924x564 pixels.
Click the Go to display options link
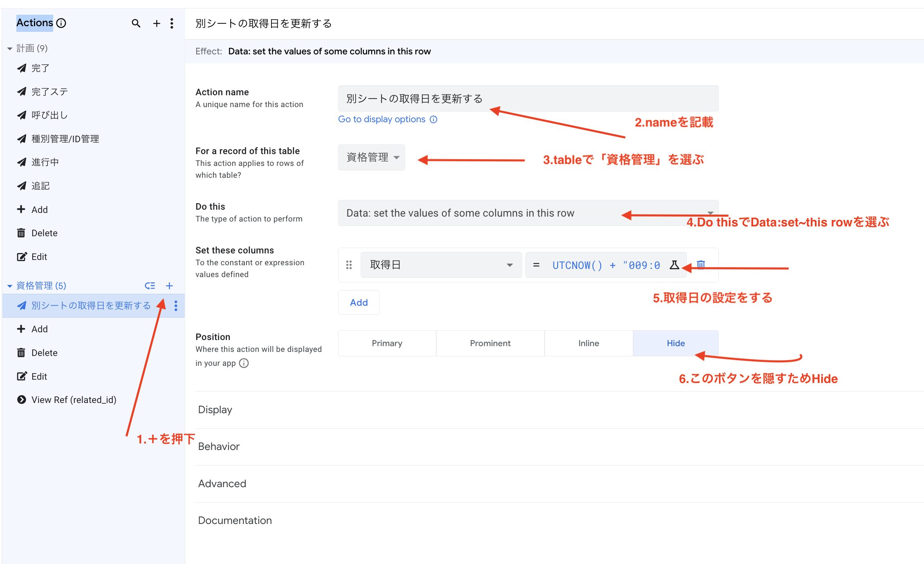[381, 119]
